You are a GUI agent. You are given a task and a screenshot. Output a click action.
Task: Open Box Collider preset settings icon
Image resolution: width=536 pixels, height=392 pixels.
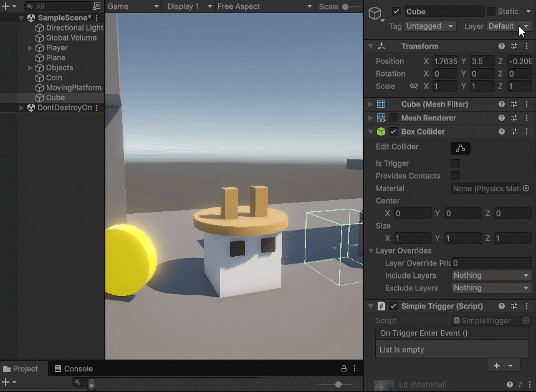[x=514, y=132]
